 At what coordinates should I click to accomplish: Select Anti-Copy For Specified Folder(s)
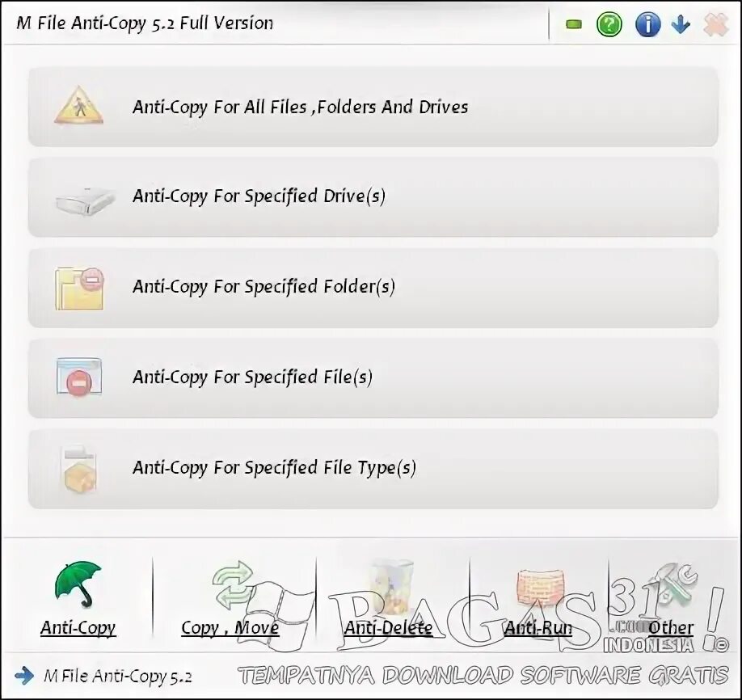click(373, 287)
